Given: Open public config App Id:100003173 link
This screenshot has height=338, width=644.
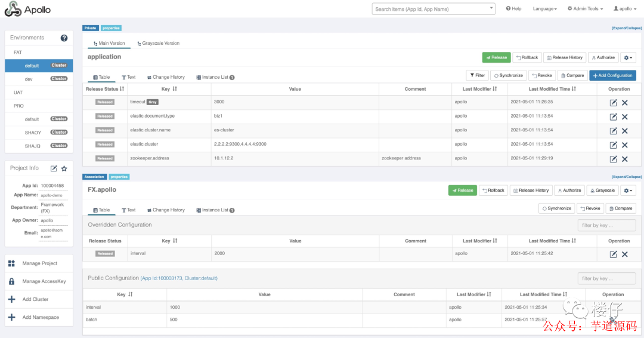Looking at the screenshot, I should [179, 278].
